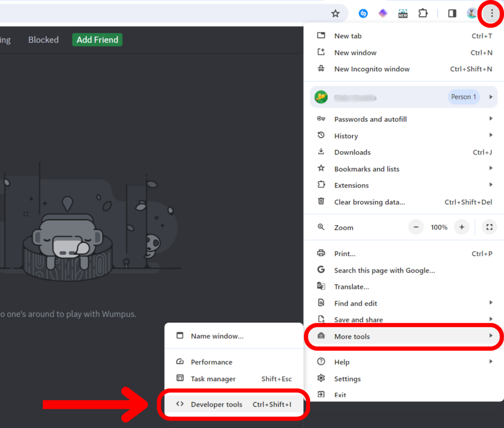Open the diamond-shaped extension
504x428 pixels.
(383, 13)
